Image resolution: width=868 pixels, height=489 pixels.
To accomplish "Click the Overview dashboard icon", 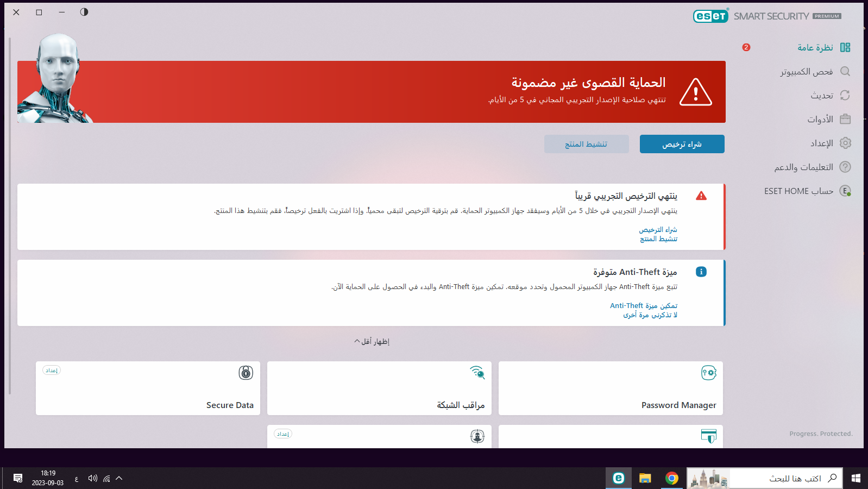I will [845, 47].
